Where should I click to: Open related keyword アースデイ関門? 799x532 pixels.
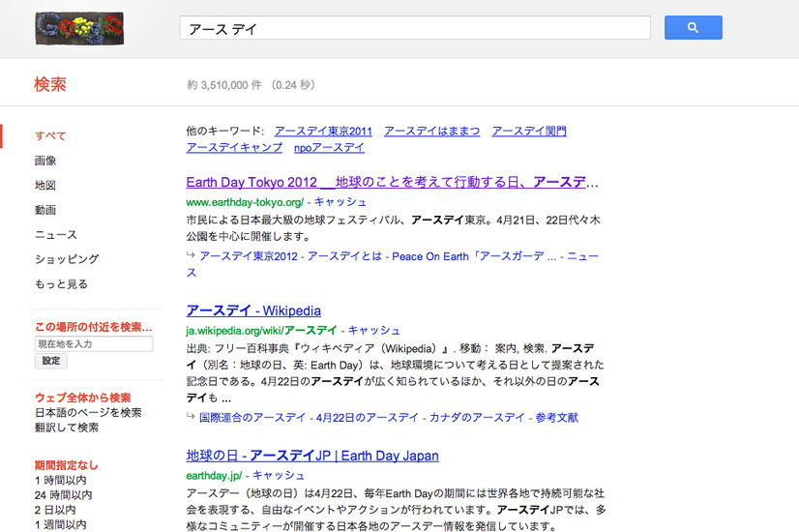point(529,131)
